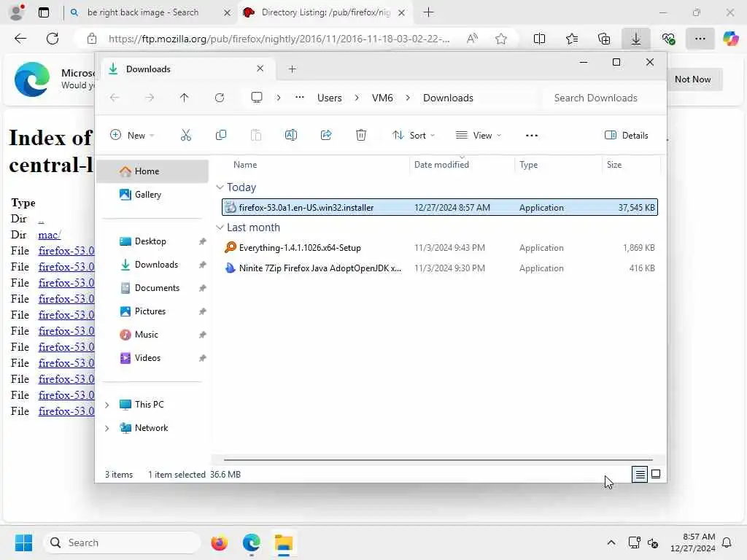
Task: Click the Share icon in Explorer toolbar
Action: point(326,135)
